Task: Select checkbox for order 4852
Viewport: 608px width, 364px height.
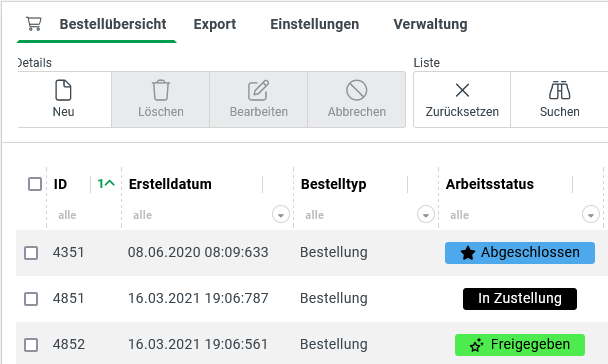Action: (31, 345)
